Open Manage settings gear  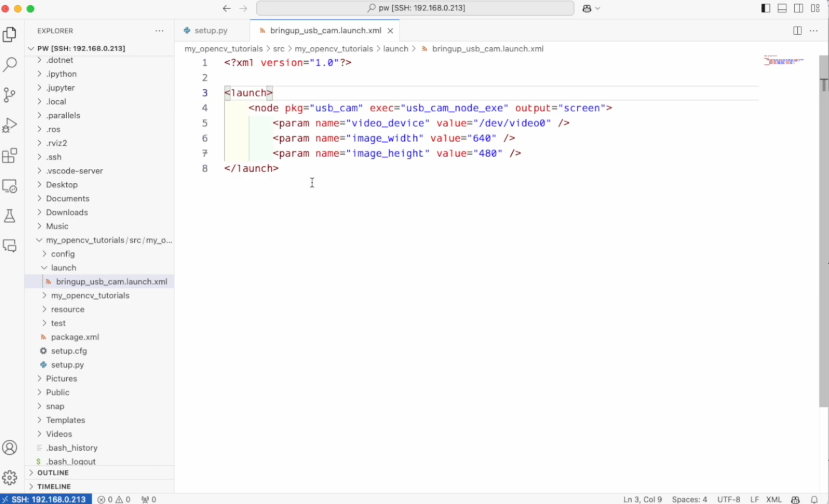10,477
